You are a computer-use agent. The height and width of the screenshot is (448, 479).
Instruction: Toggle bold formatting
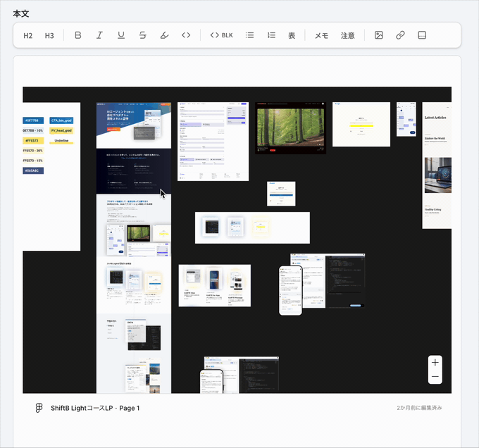click(78, 35)
